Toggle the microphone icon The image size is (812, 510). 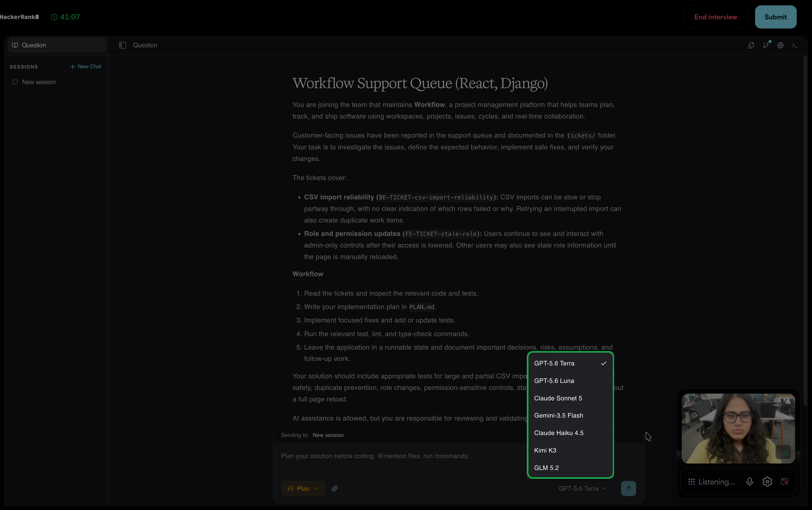pyautogui.click(x=750, y=482)
